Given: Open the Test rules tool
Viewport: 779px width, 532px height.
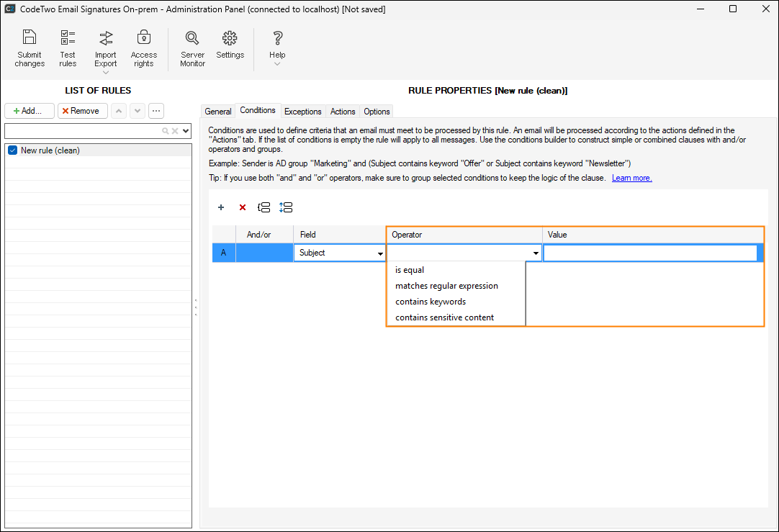Looking at the screenshot, I should pyautogui.click(x=68, y=38).
